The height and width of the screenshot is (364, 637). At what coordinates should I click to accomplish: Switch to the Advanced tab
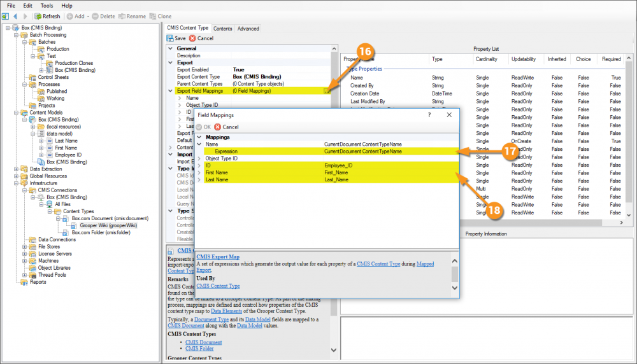pos(248,29)
